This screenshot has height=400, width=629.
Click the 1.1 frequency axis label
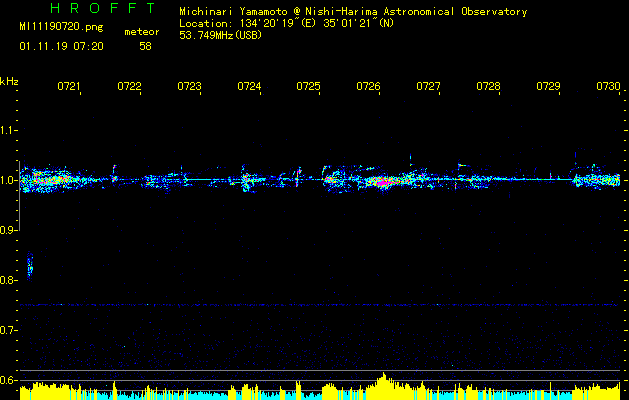(x=8, y=130)
